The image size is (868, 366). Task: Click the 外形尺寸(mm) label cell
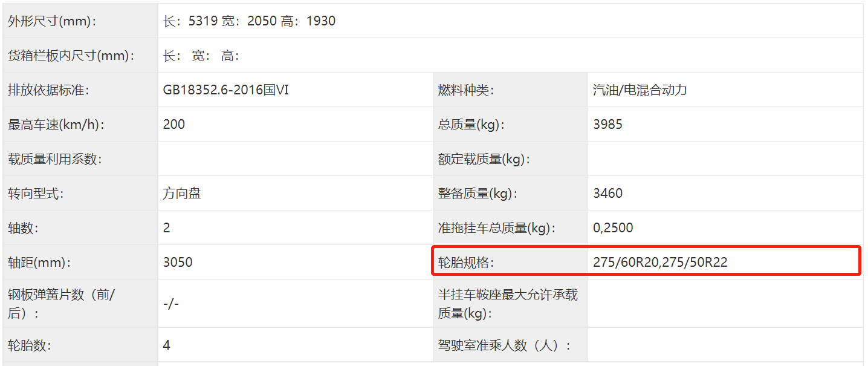click(x=53, y=21)
